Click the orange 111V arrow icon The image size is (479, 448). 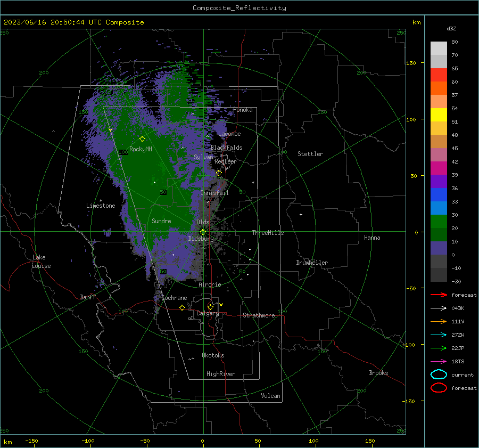[439, 321]
